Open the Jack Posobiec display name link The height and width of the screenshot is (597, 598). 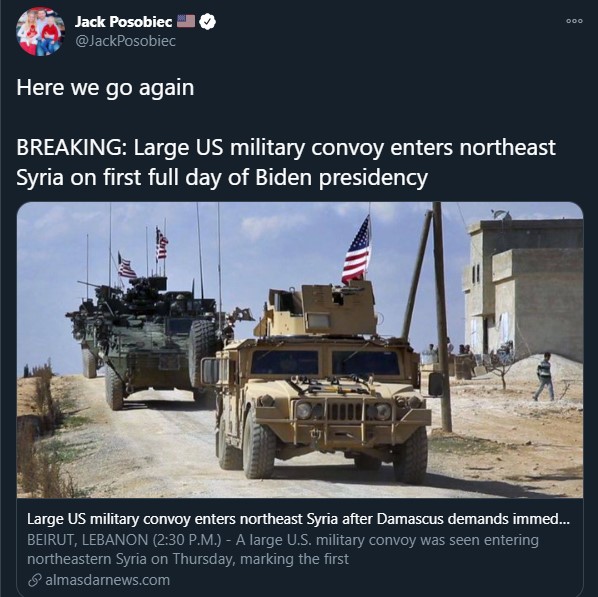click(123, 22)
